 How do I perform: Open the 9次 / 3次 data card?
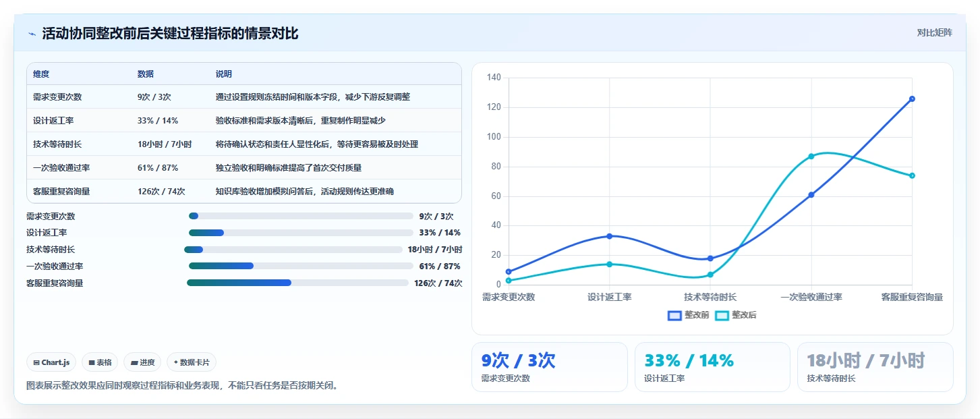tap(550, 367)
